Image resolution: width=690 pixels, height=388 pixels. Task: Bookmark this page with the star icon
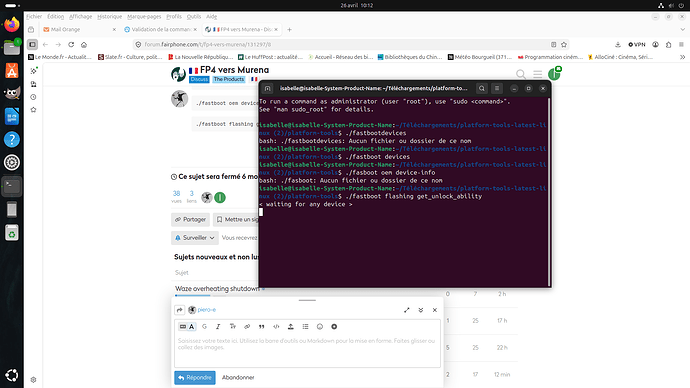tap(564, 44)
